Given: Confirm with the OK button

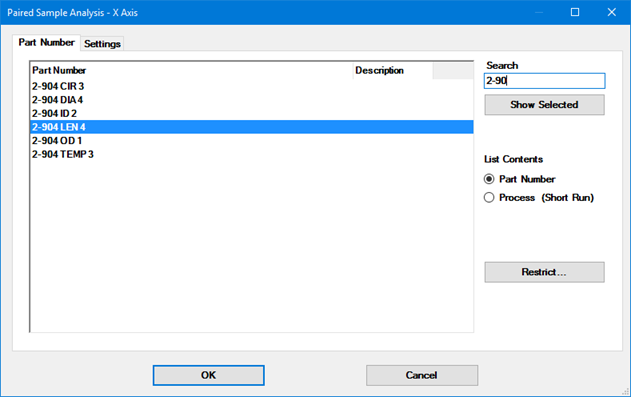Looking at the screenshot, I should point(208,375).
